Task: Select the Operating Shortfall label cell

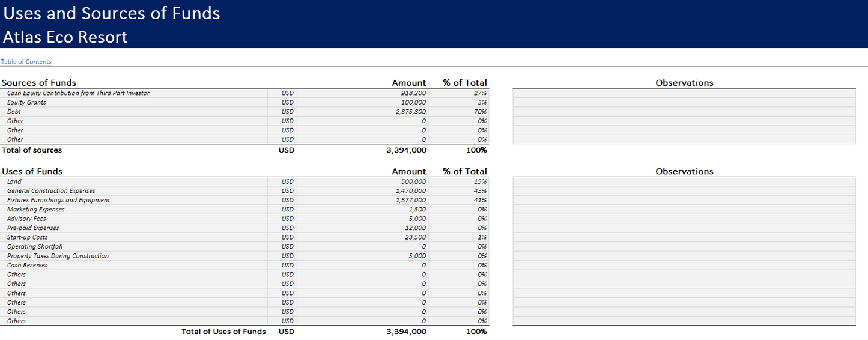Action: tap(35, 246)
